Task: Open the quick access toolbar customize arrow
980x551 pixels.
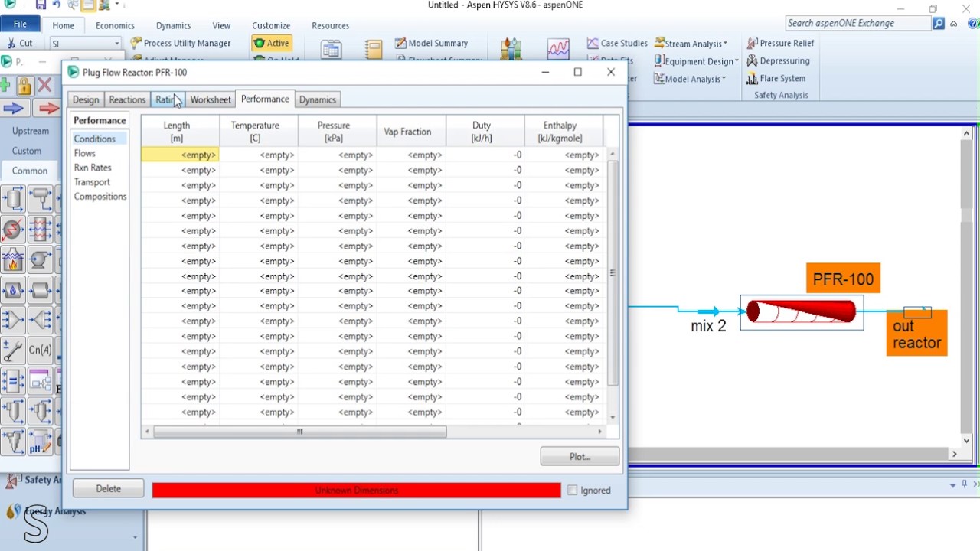Action: 116,5
